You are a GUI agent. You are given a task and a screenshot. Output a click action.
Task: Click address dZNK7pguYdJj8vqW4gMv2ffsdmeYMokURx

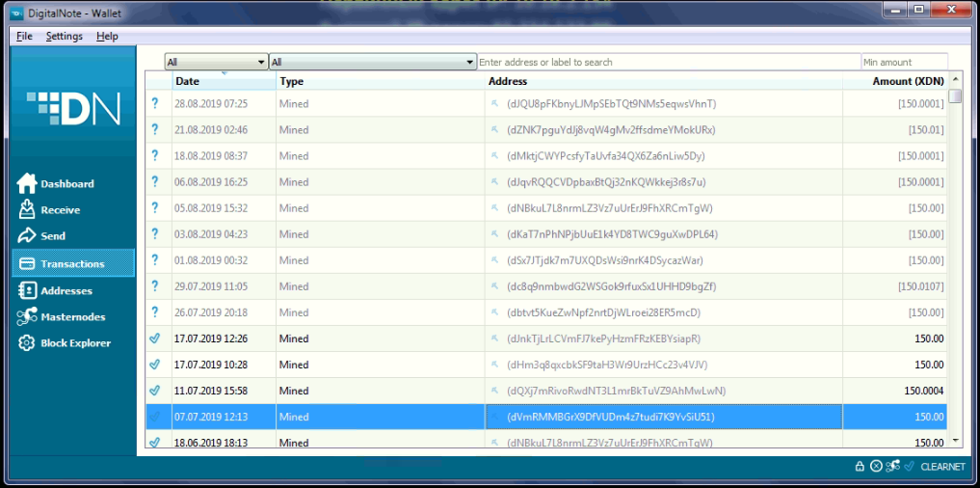click(611, 130)
